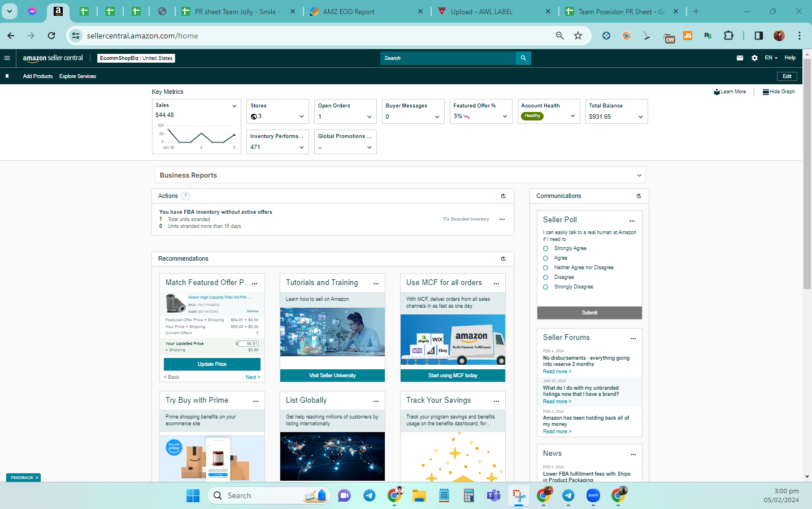This screenshot has height=509, width=812.
Task: Expand the Featured Offer % dropdown
Action: pos(505,117)
